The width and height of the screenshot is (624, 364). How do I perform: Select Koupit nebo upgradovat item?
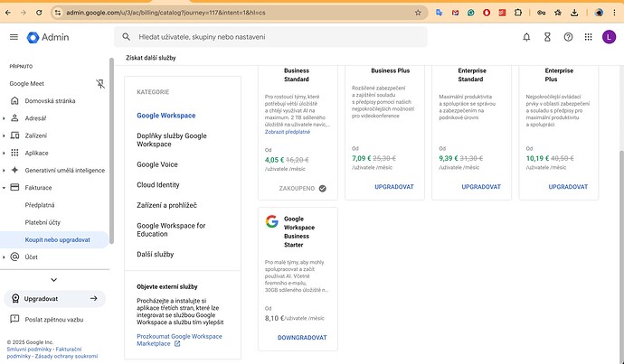click(54, 239)
